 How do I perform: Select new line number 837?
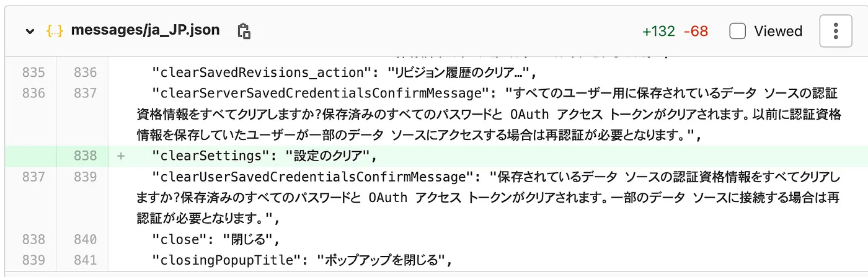[x=85, y=94]
